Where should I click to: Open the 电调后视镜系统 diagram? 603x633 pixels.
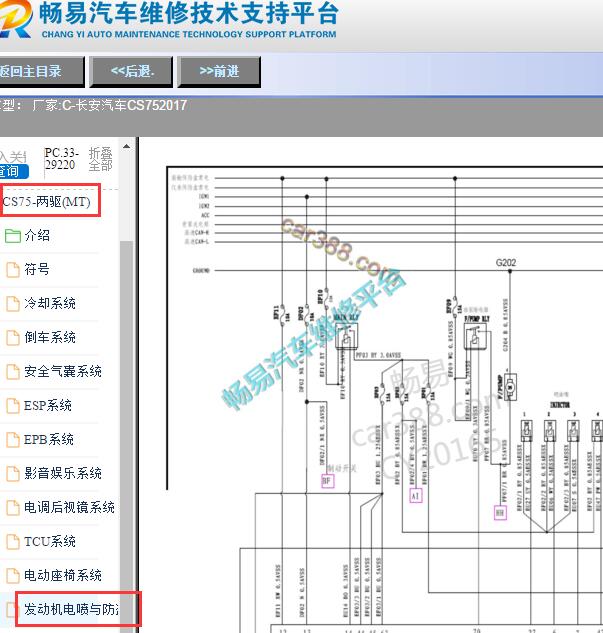[69, 507]
